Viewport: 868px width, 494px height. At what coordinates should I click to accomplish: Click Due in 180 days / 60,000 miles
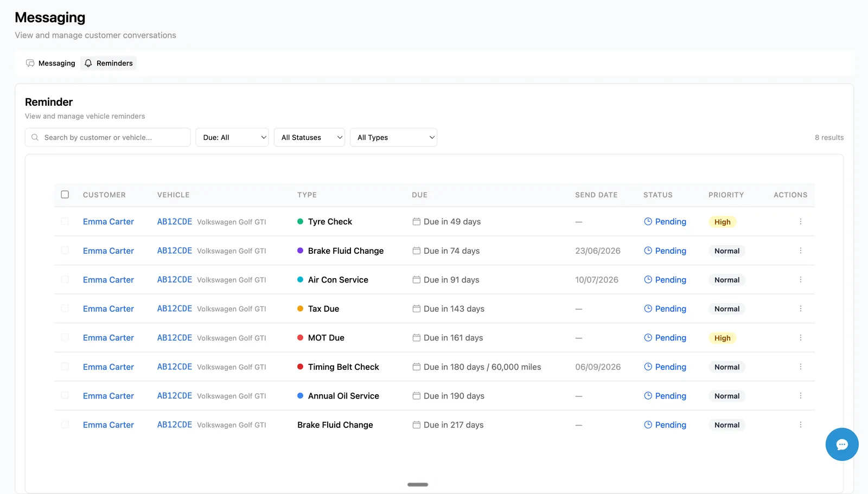(482, 367)
